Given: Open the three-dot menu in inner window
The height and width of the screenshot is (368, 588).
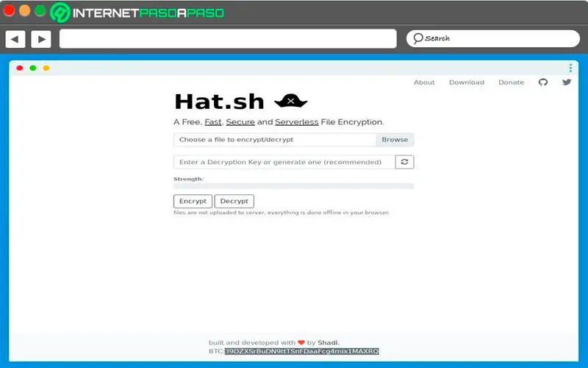Looking at the screenshot, I should tap(570, 68).
